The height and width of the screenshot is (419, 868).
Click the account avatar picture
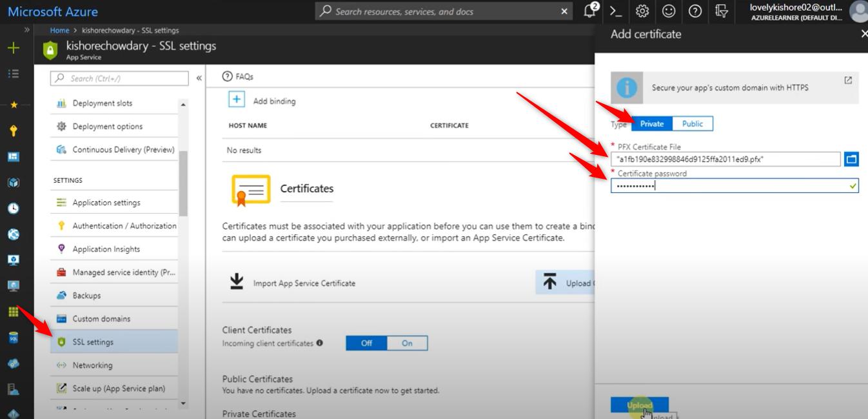coord(858,11)
